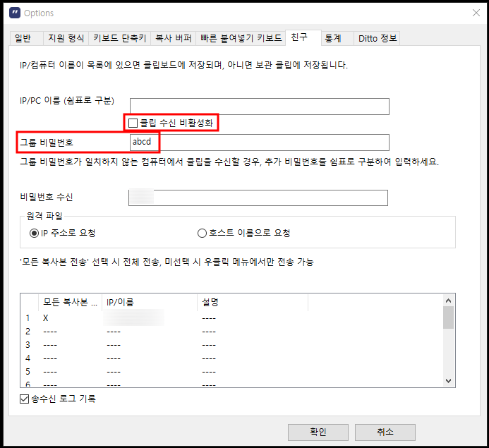Switch to the 일반 tab
489x448 pixels.
pos(26,38)
